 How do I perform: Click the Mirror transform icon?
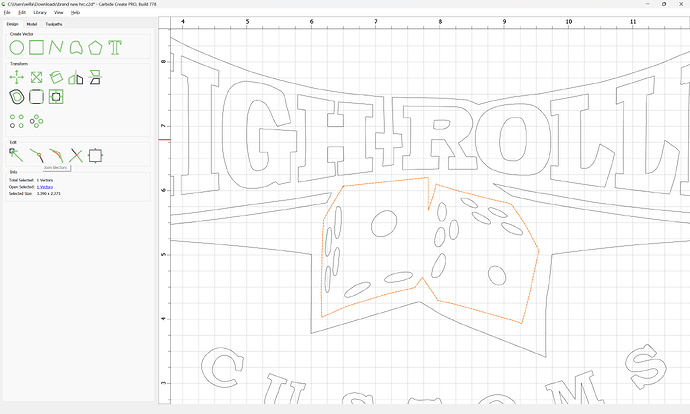click(76, 78)
